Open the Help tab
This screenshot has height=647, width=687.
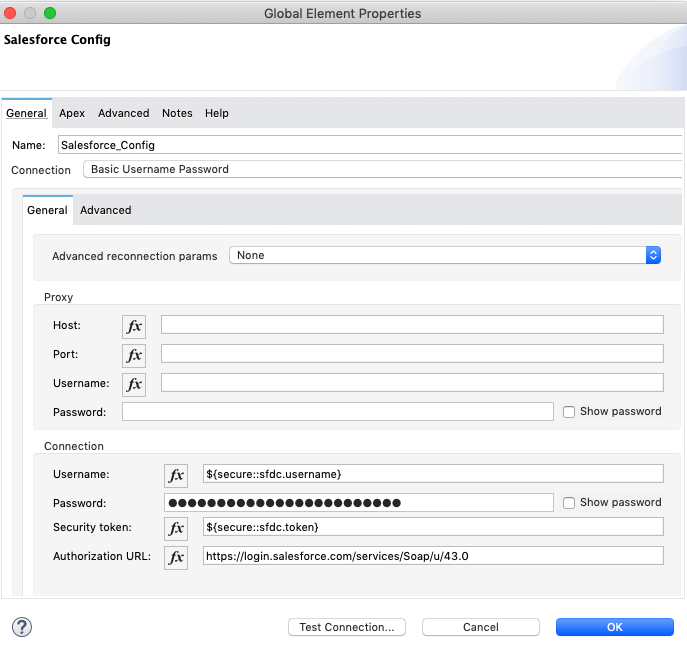(x=216, y=113)
